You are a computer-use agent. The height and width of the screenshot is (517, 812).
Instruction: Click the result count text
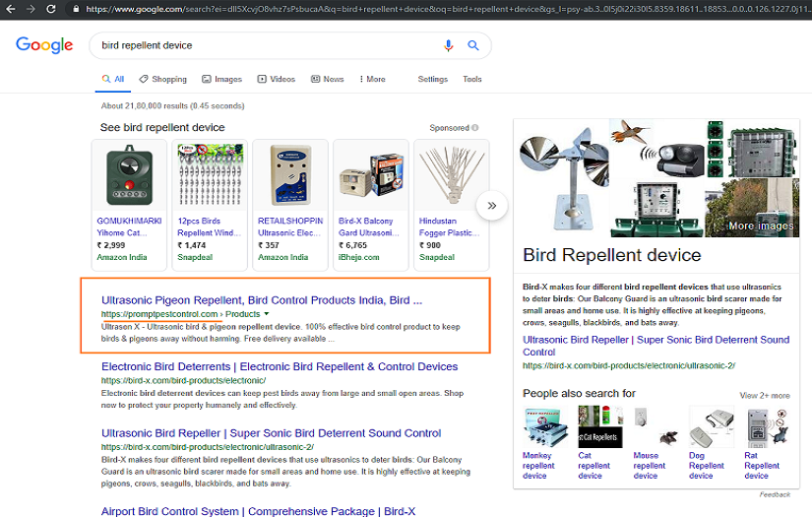[172, 105]
